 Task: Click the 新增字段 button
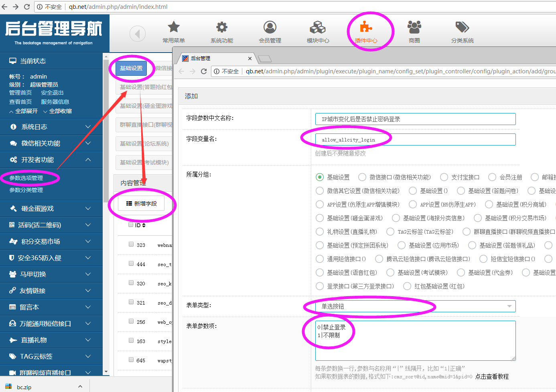[x=142, y=204]
